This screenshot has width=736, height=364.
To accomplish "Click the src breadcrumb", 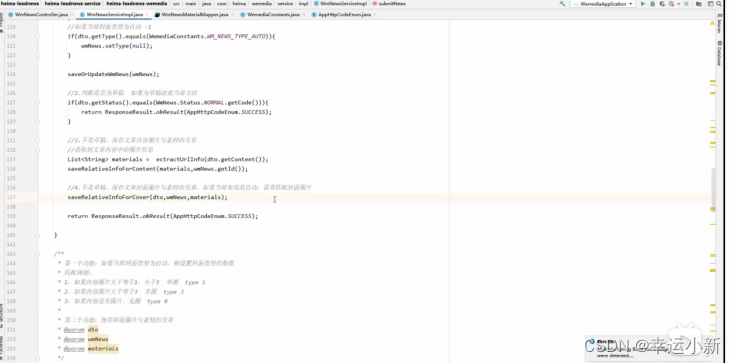I will pyautogui.click(x=176, y=4).
